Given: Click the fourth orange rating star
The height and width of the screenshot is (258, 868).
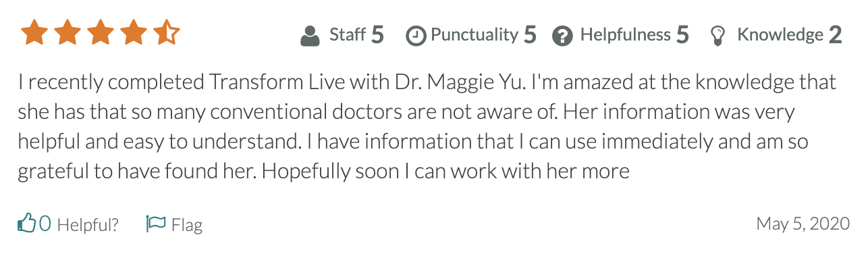Looking at the screenshot, I should pyautogui.click(x=133, y=32).
